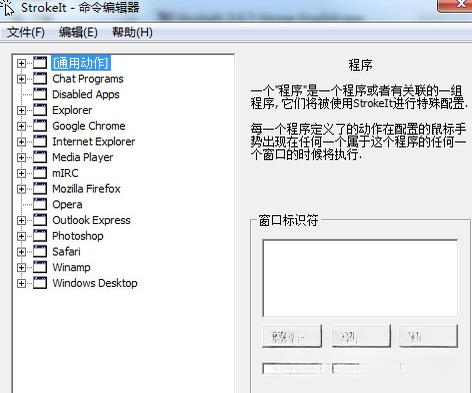Select the Disabled Apps label
The image size is (472, 393).
(86, 94)
